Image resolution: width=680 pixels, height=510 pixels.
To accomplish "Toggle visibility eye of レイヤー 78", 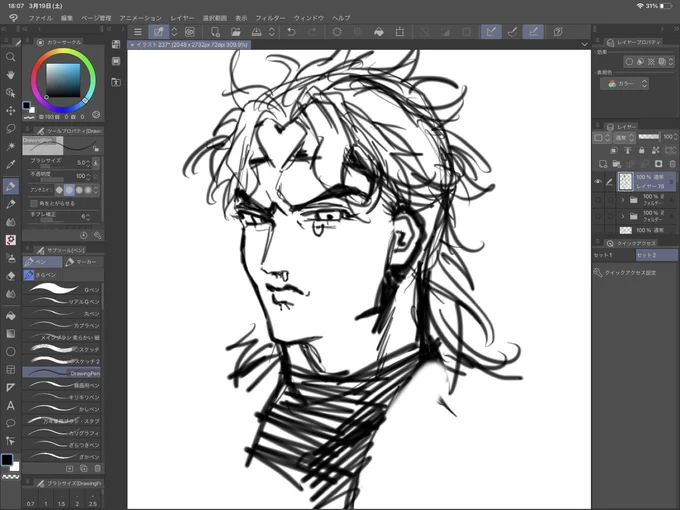I will pyautogui.click(x=598, y=182).
